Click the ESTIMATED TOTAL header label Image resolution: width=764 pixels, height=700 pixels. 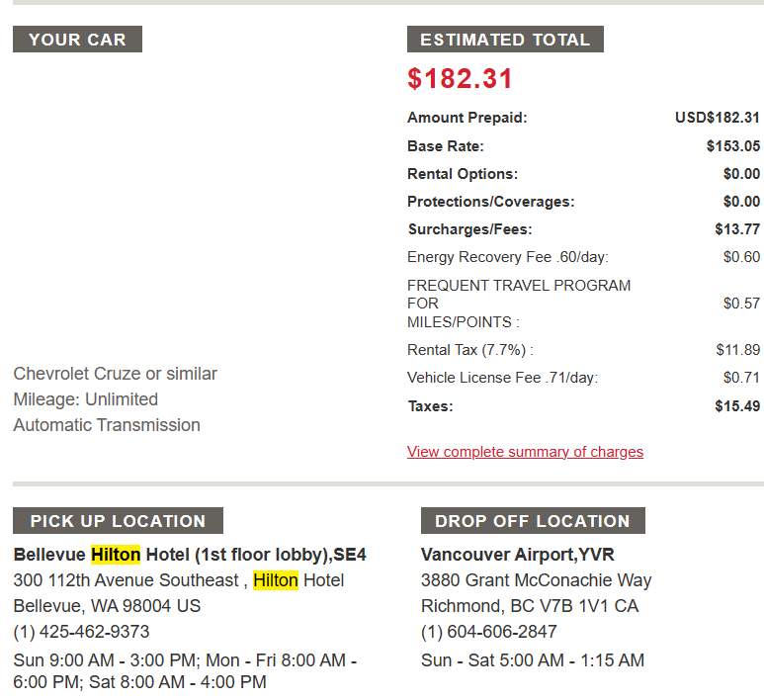point(505,39)
